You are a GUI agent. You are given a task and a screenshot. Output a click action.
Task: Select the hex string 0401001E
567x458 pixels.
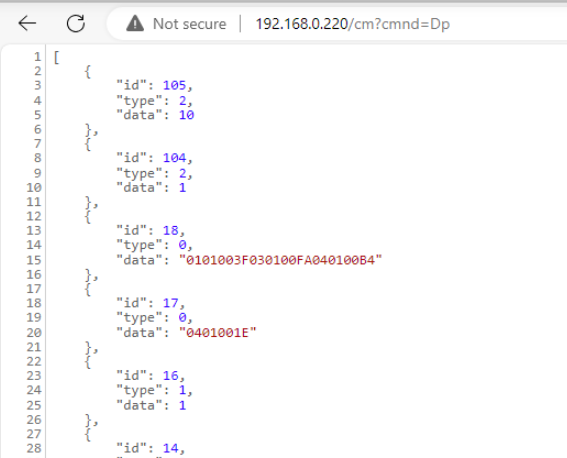tap(217, 333)
